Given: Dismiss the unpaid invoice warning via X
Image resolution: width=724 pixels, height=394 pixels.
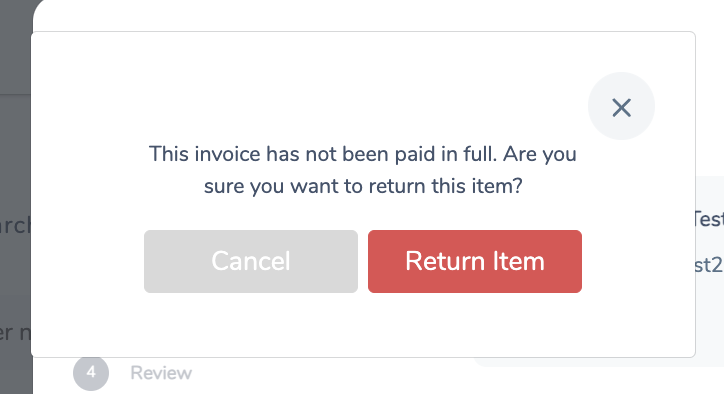Looking at the screenshot, I should click(621, 106).
